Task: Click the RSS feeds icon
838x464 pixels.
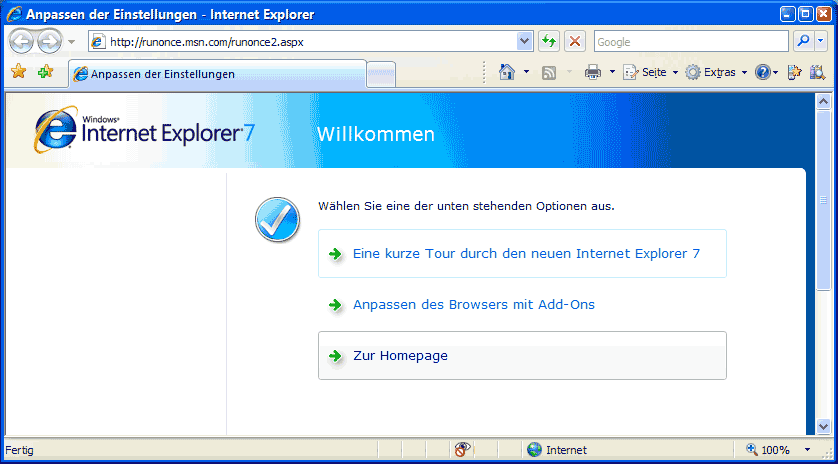Action: pyautogui.click(x=549, y=72)
